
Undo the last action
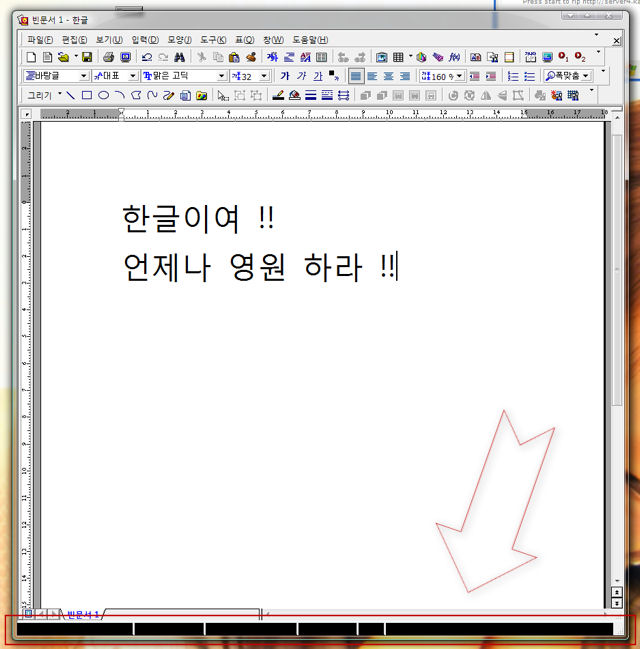[147, 57]
